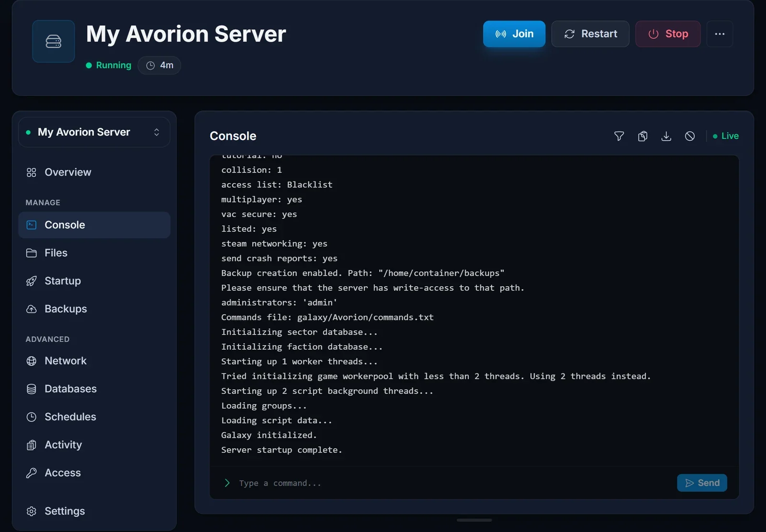
Task: Click the bottom panel drag handle
Action: [x=474, y=520]
